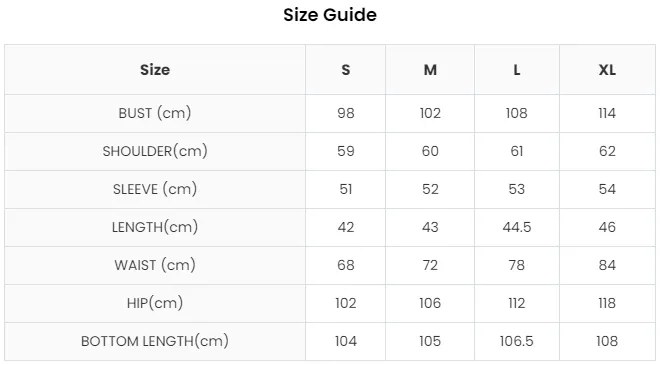Click bust value 98 for size S

click(345, 113)
